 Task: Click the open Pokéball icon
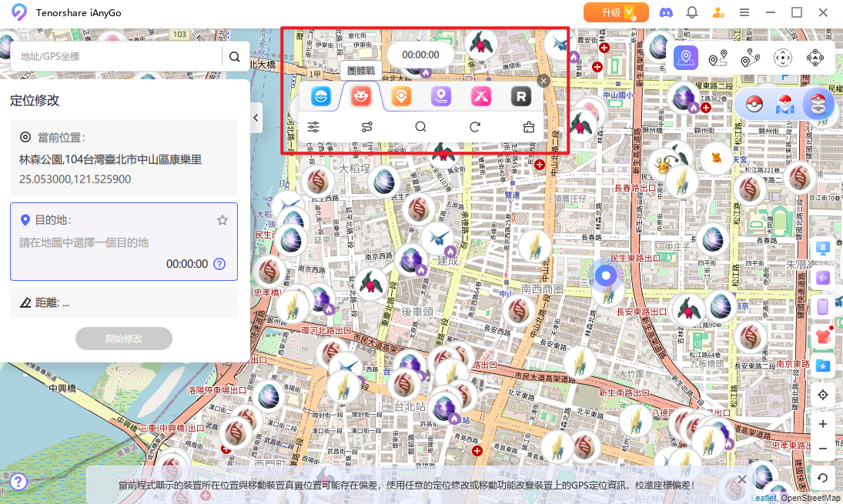(x=818, y=104)
